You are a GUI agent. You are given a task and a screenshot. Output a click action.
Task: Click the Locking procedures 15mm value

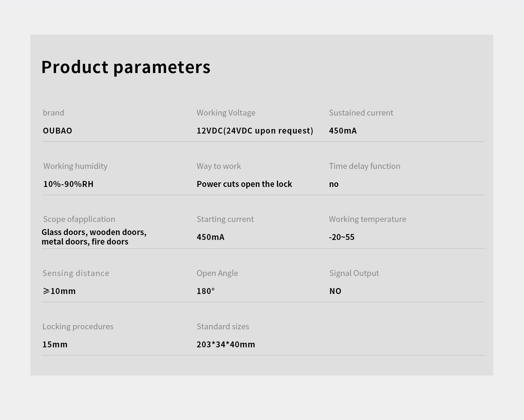click(x=55, y=344)
